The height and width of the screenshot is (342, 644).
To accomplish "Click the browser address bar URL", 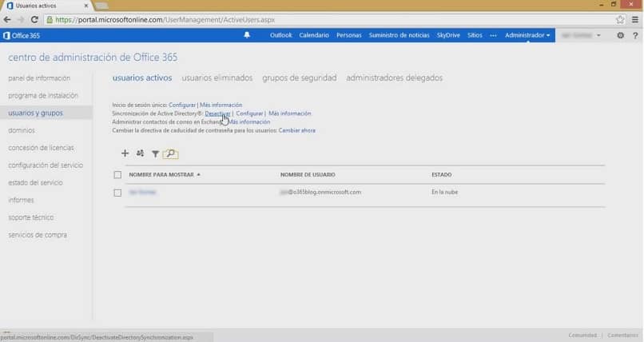I will [x=165, y=20].
